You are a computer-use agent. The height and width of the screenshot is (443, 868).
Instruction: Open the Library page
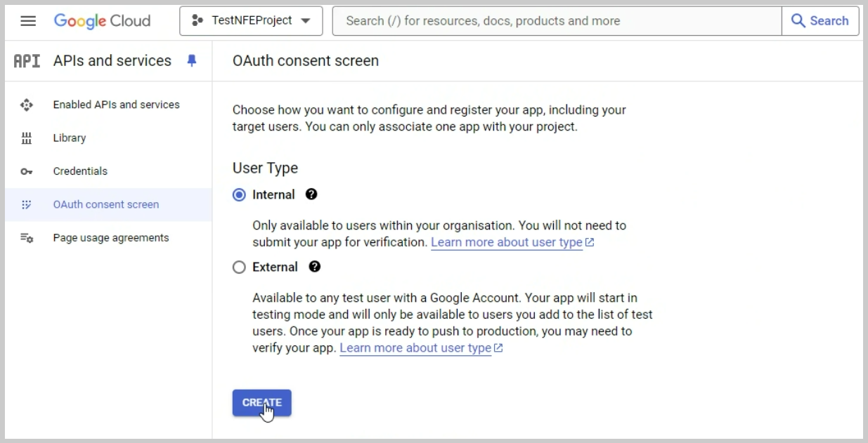108,138
